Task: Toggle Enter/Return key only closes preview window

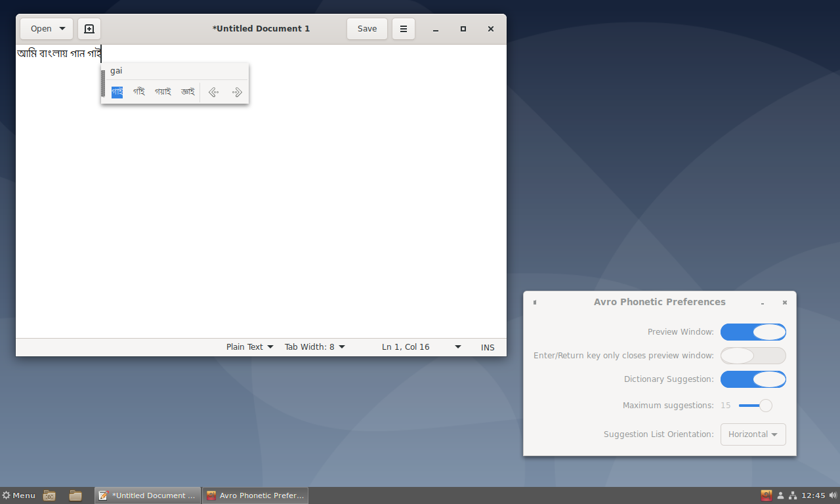Action: click(x=753, y=356)
